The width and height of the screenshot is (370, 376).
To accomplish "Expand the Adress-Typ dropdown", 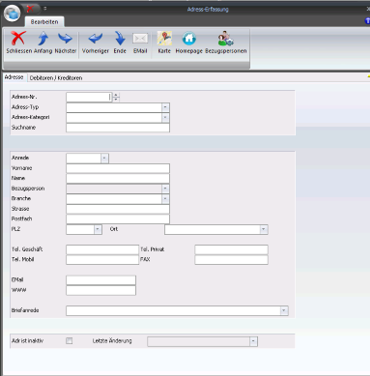I will click(x=165, y=107).
